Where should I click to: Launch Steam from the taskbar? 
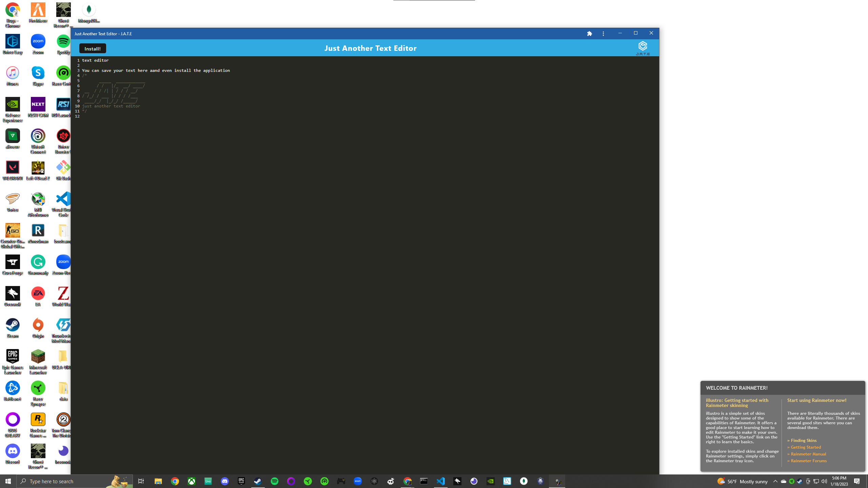tap(258, 481)
